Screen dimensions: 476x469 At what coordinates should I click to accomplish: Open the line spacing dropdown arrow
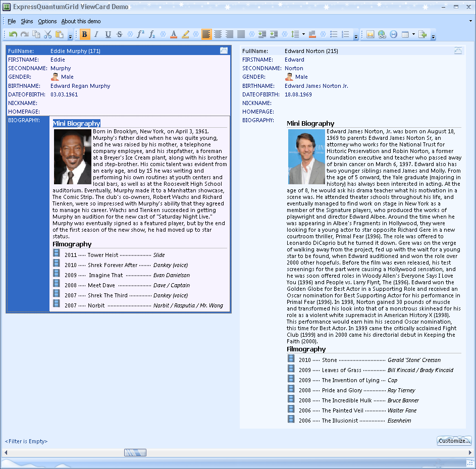pos(303,34)
